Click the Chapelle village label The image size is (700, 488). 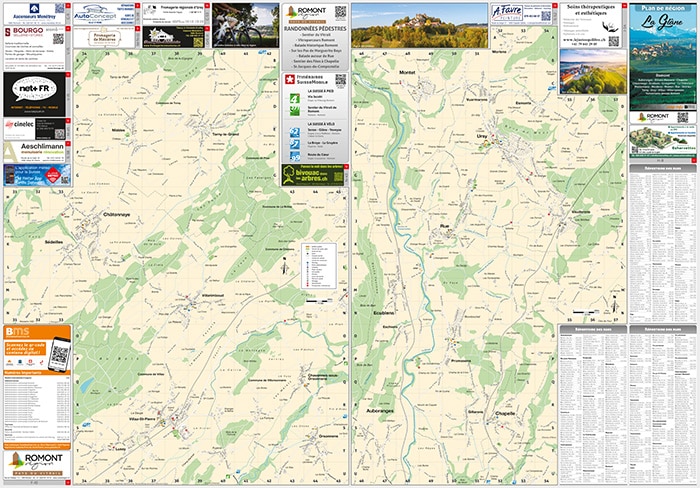(505, 413)
